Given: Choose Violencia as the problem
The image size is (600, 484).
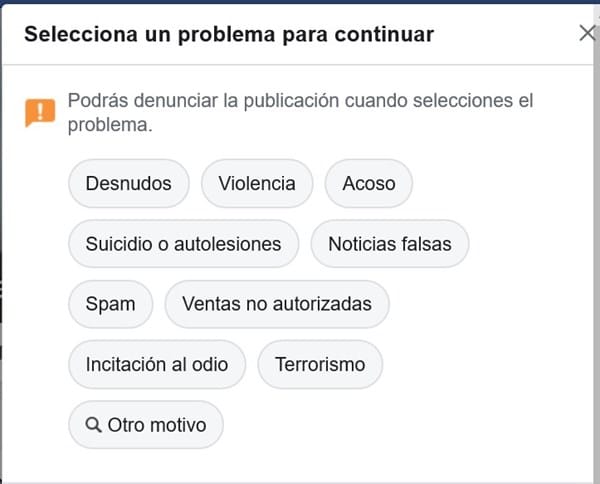Looking at the screenshot, I should (257, 184).
